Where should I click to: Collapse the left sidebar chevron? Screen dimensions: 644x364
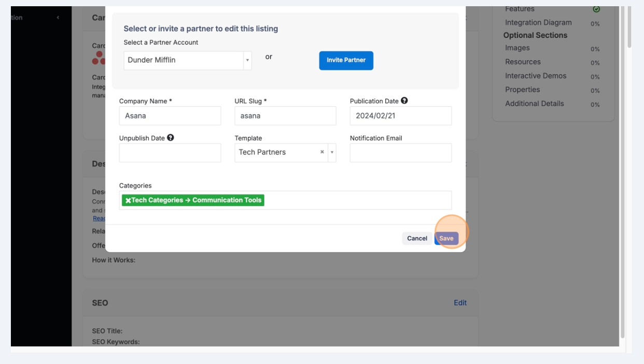point(58,18)
